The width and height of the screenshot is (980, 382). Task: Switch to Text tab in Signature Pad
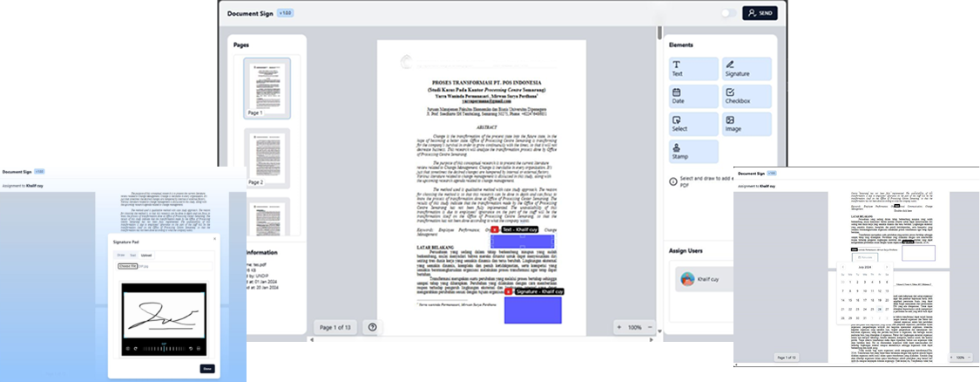(132, 256)
